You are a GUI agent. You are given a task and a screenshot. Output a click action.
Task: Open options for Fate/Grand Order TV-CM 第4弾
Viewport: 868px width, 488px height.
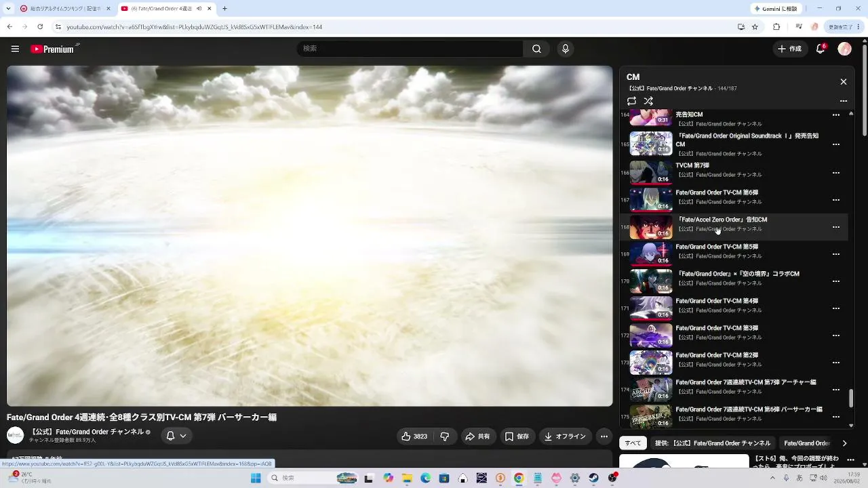tap(836, 308)
